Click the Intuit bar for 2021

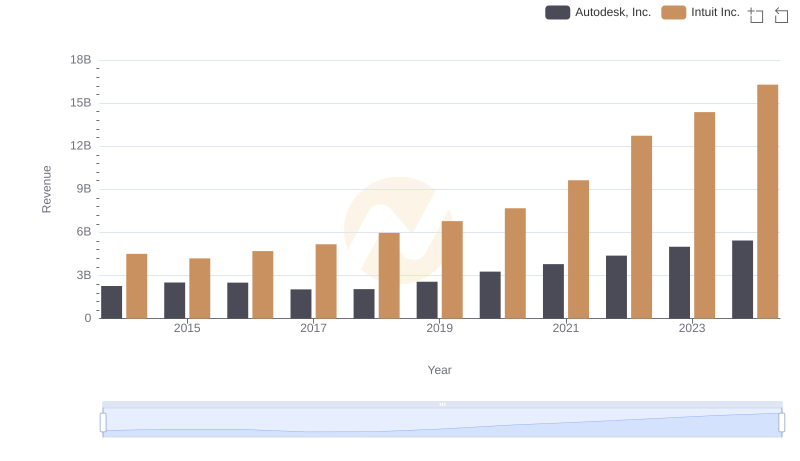point(578,249)
